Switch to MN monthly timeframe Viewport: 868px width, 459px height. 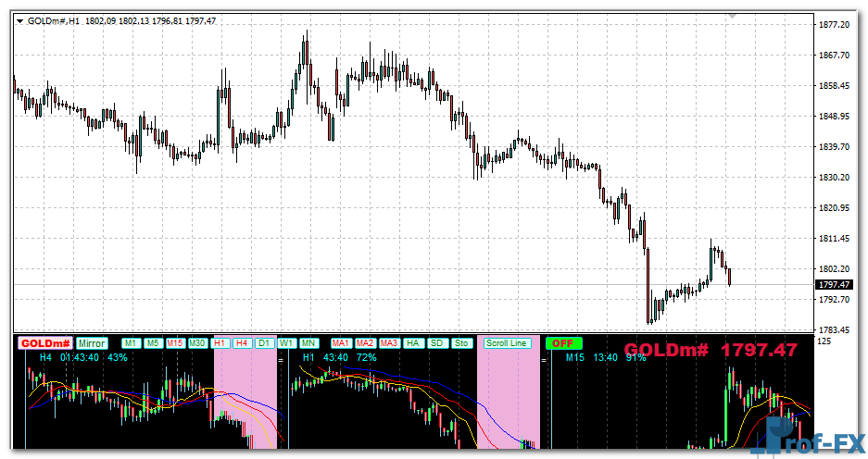pyautogui.click(x=308, y=343)
